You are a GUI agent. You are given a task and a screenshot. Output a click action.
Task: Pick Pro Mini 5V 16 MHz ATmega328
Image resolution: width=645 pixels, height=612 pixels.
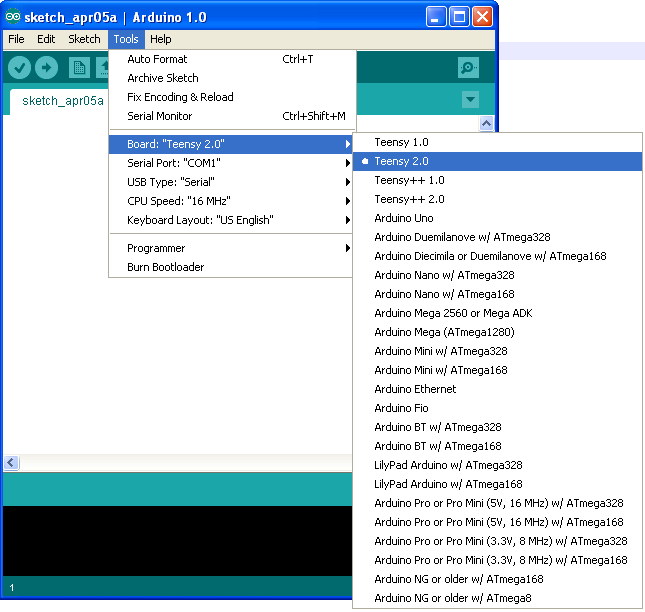pyautogui.click(x=497, y=503)
